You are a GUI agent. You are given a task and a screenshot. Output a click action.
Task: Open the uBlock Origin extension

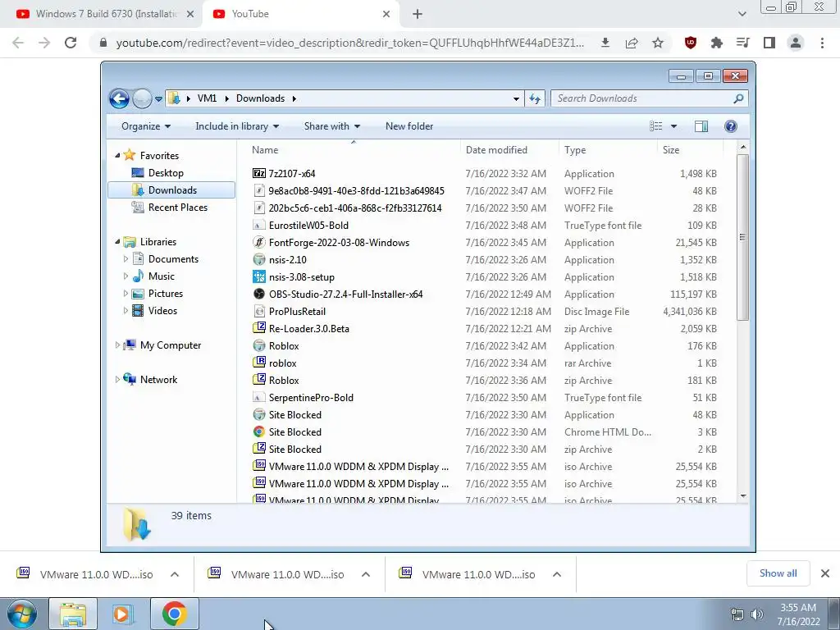point(691,43)
